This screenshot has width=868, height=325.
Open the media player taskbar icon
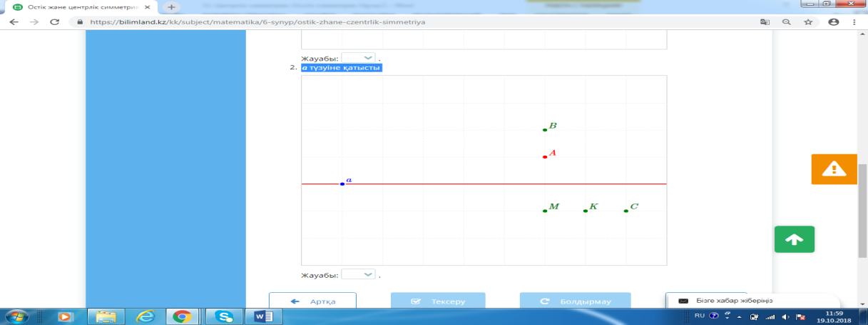pyautogui.click(x=65, y=316)
